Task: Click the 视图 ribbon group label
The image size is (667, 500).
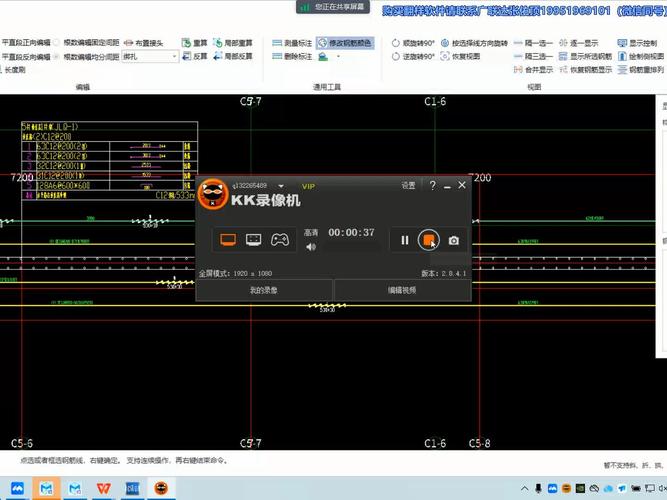Action: coord(534,87)
